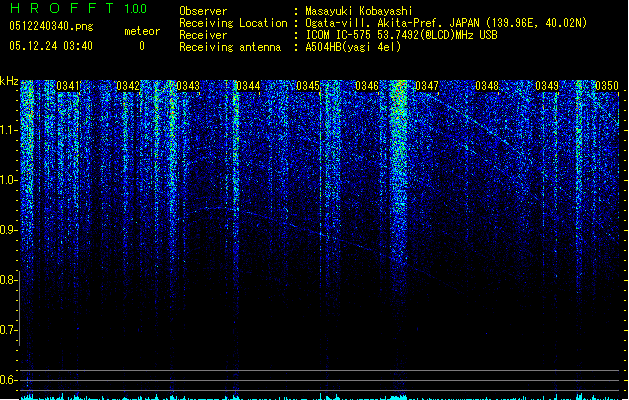Click the 1.0 frequency axis label
629x400 pixels.
(x=8, y=180)
